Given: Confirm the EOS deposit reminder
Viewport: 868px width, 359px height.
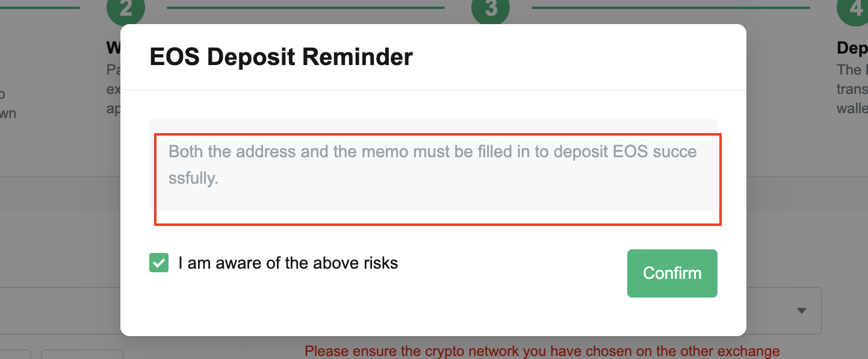Looking at the screenshot, I should point(672,273).
